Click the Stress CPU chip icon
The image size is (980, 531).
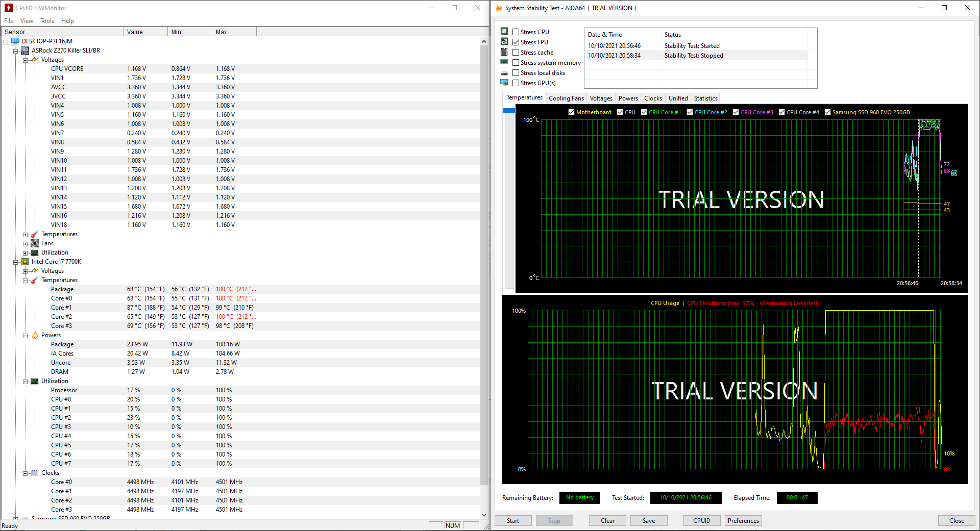pos(504,32)
